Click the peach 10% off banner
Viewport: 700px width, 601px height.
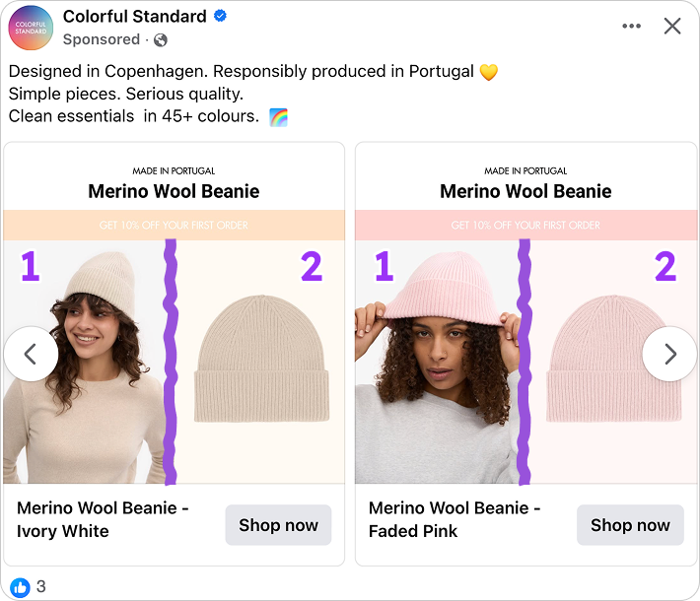(x=175, y=226)
